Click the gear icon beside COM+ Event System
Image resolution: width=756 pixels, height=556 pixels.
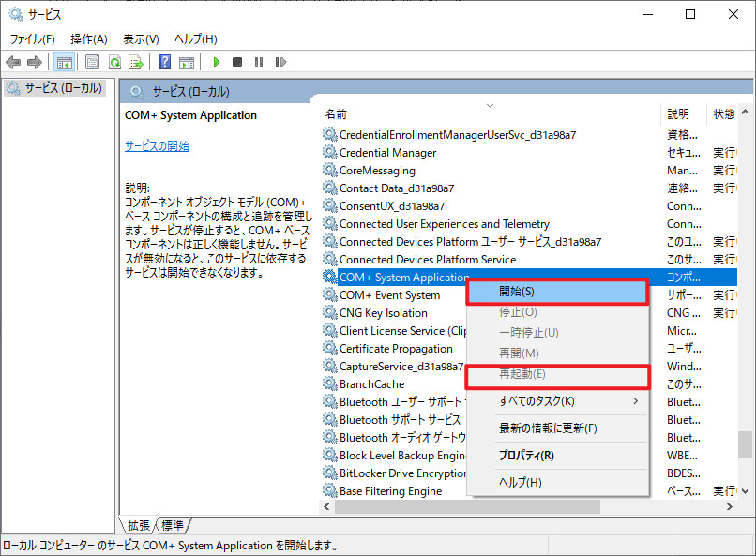coord(330,294)
